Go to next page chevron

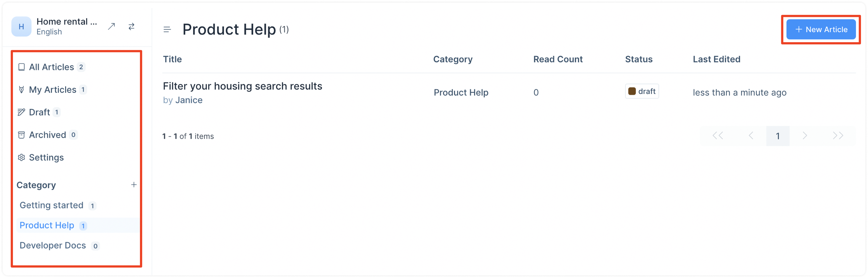coord(805,136)
